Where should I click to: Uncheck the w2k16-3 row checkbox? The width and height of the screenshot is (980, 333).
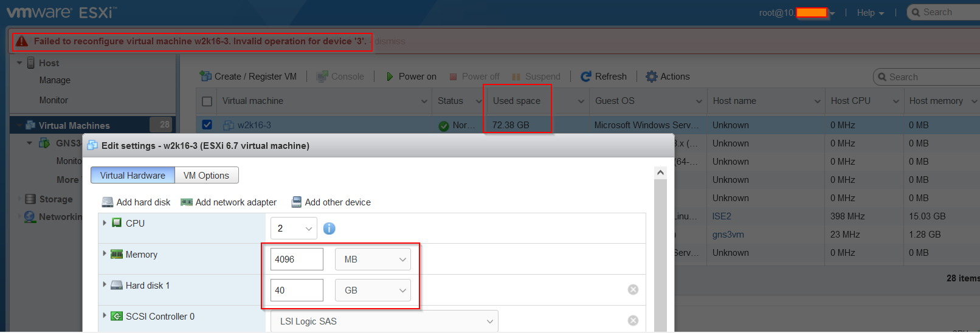point(207,125)
